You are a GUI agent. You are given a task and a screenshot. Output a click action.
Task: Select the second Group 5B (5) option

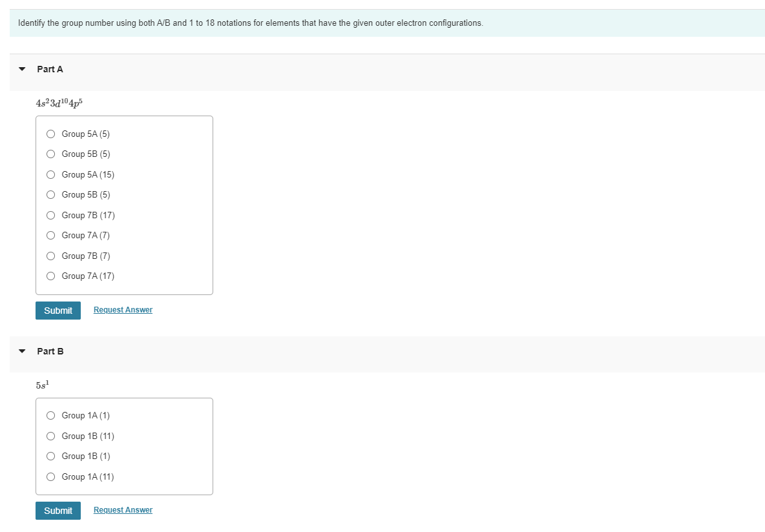[x=50, y=194]
